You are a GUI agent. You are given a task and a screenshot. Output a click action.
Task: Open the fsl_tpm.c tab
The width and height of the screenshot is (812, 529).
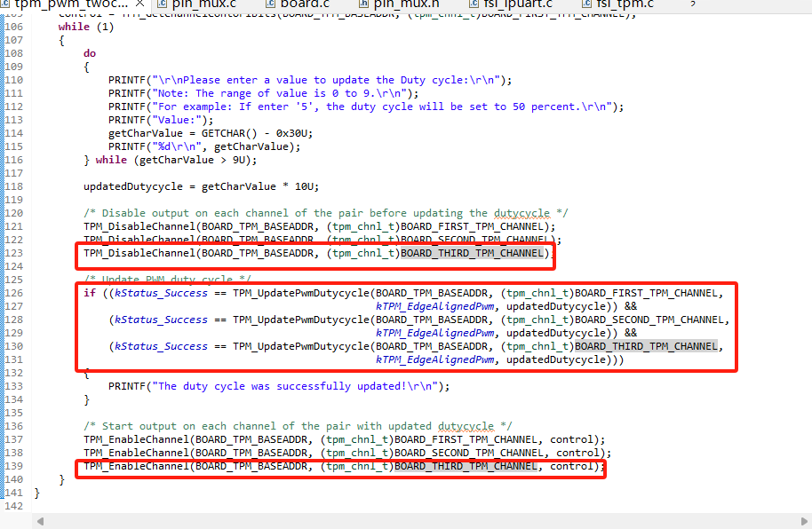coord(625,4)
